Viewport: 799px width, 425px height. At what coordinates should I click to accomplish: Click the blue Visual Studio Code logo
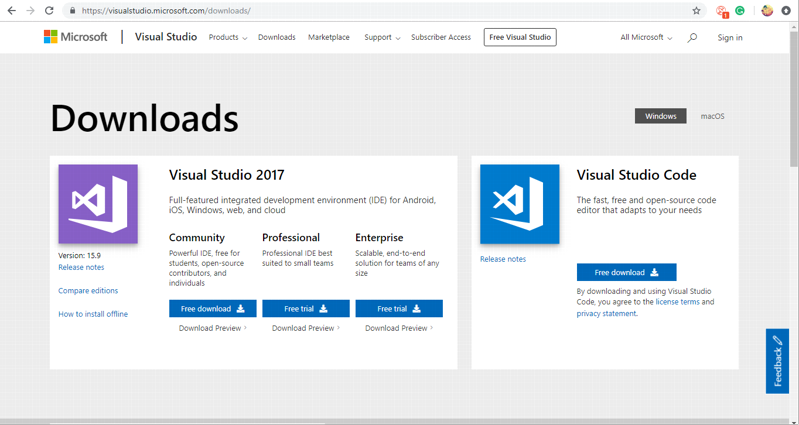click(519, 204)
